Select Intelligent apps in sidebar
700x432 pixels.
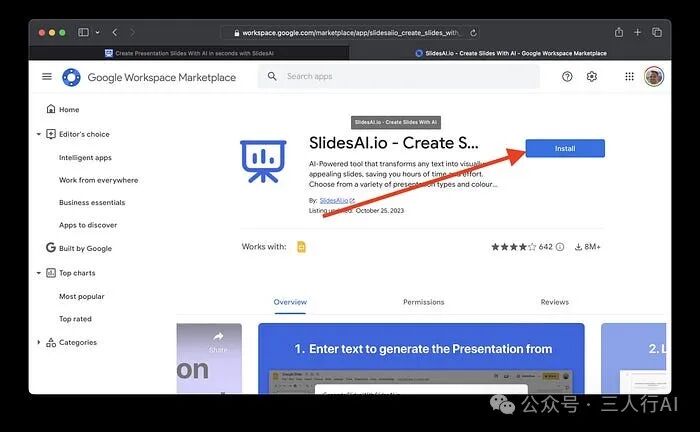pyautogui.click(x=85, y=158)
